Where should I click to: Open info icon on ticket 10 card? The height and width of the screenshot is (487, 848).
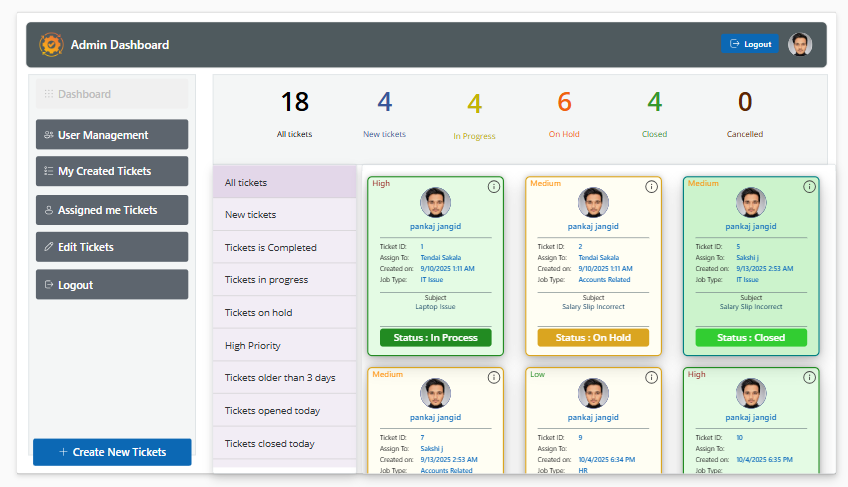pyautogui.click(x=810, y=378)
